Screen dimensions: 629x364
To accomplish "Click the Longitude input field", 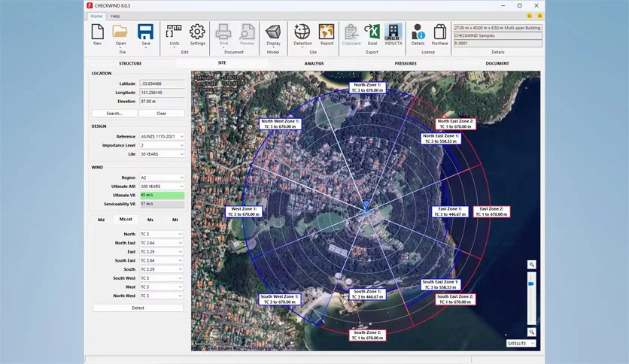I will [x=162, y=93].
